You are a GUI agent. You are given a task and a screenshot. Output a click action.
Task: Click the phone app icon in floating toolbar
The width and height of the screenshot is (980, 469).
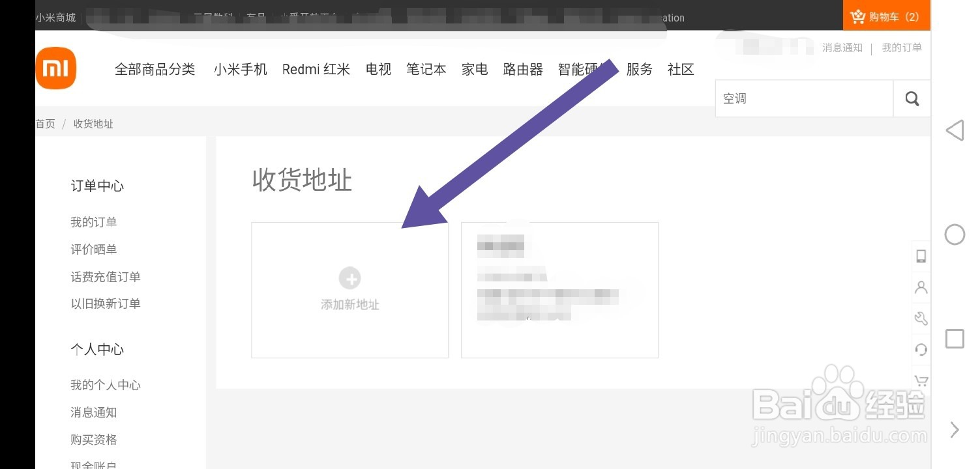[x=921, y=256]
